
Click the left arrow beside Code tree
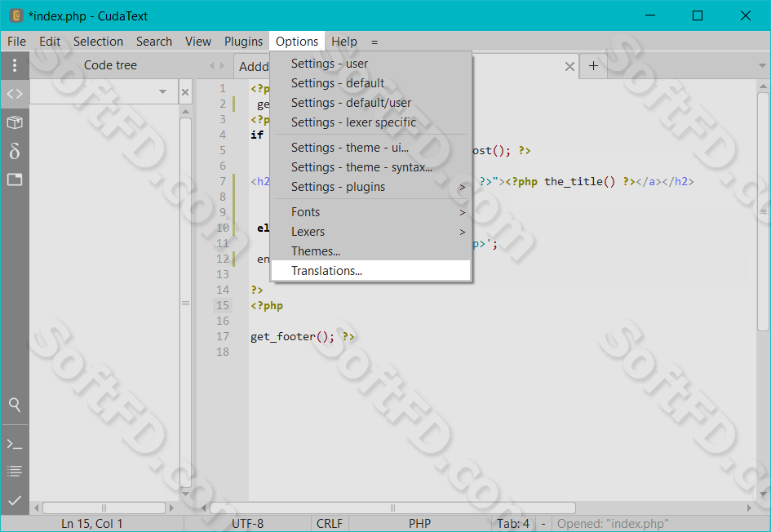coord(212,65)
